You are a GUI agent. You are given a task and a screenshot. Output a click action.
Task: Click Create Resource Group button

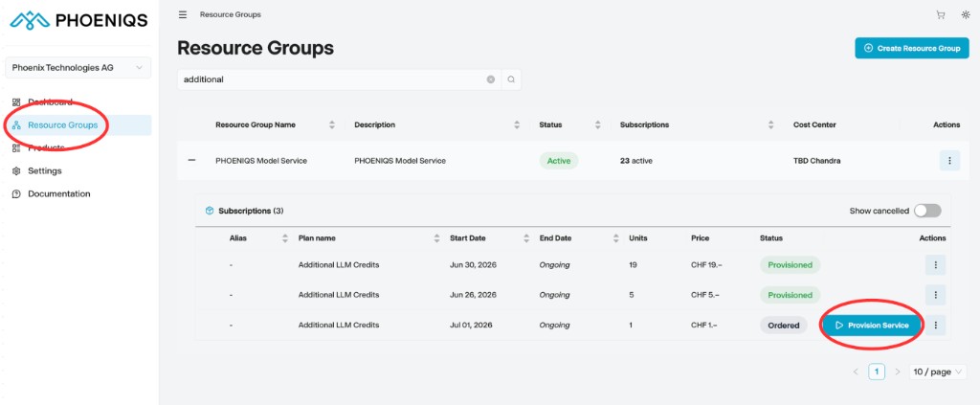tap(912, 48)
